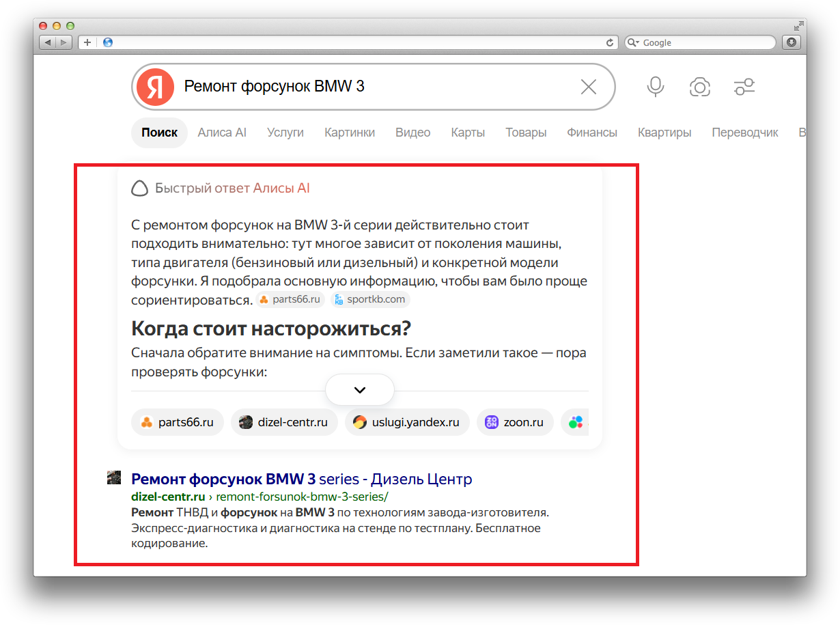Click dizel-centr.ru result favicon
Image resolution: width=840 pixels, height=625 pixels.
114,477
